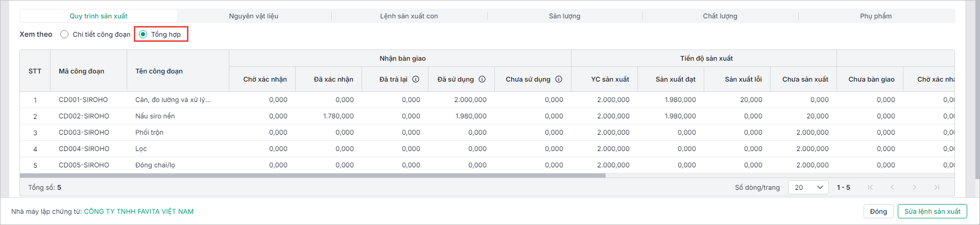Click info icon beside Đã trả lại
980x225 pixels.
click(416, 79)
